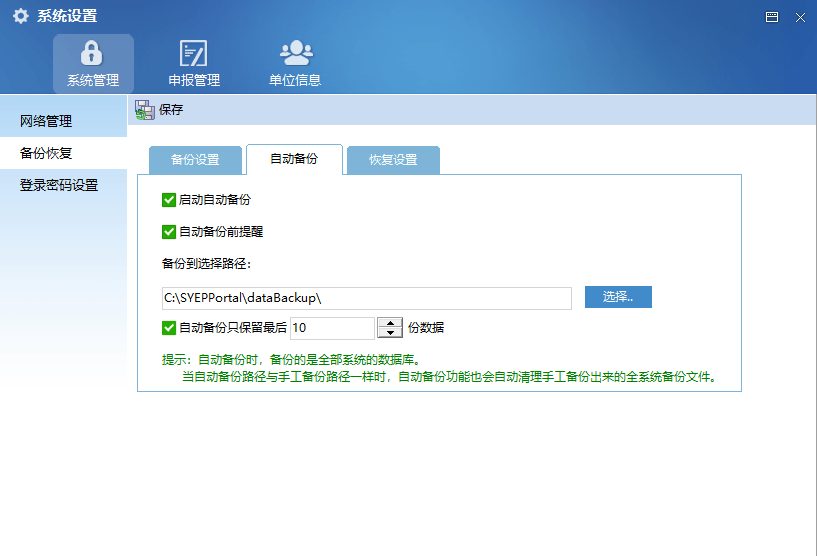Switch to 恢复设置 tab
The image size is (817, 556).
click(x=393, y=160)
